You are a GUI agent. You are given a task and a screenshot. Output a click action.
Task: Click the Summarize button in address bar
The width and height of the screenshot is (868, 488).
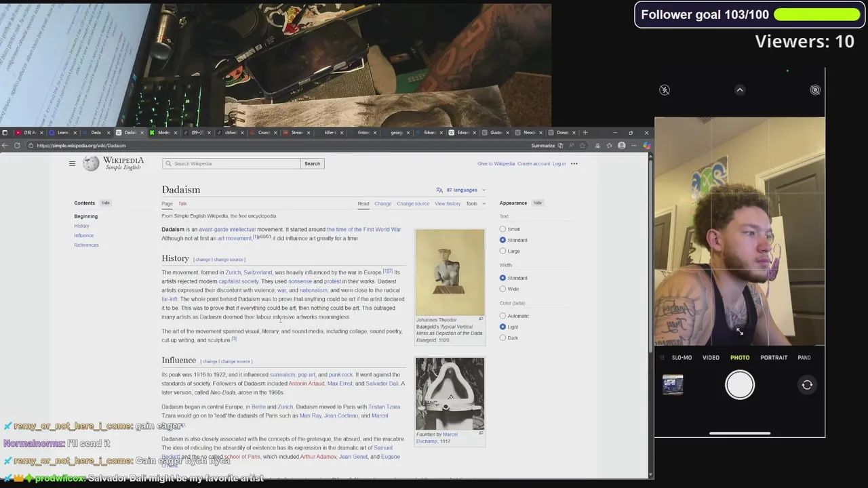pyautogui.click(x=547, y=146)
